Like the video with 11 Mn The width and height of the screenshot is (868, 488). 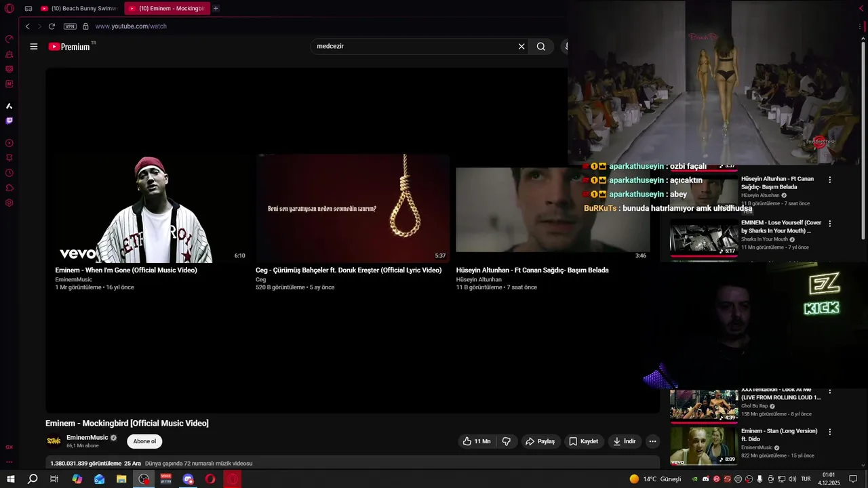[x=477, y=441]
